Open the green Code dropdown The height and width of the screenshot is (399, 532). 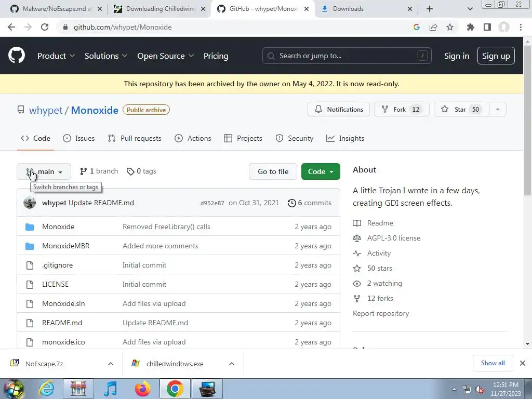point(321,171)
